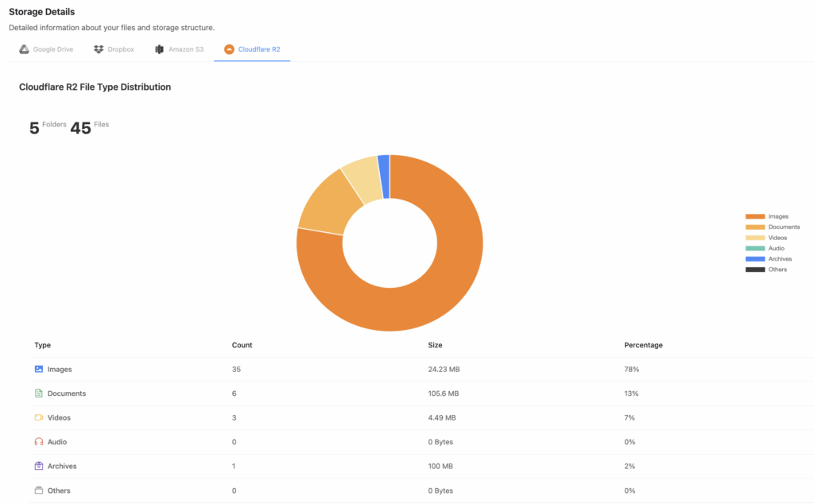Click the gray Others row icon

point(39,490)
